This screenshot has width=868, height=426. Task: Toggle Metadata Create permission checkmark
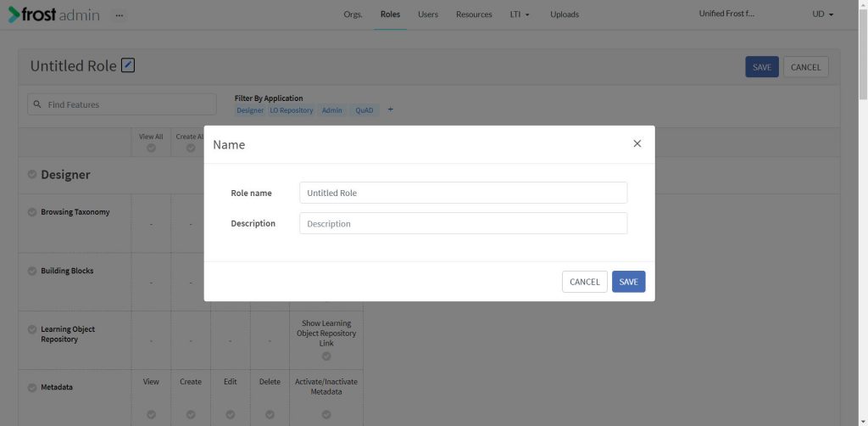(191, 414)
